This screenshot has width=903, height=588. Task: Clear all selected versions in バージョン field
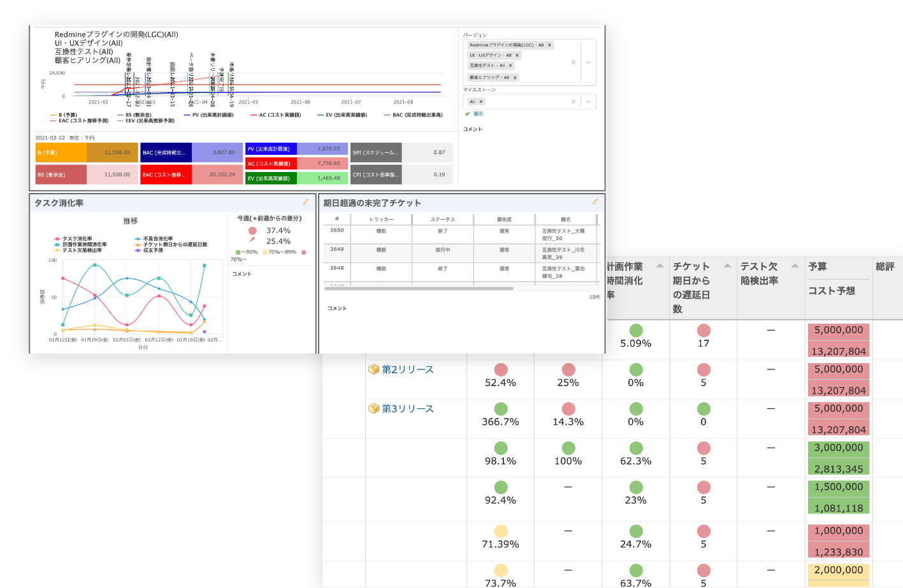click(x=573, y=62)
